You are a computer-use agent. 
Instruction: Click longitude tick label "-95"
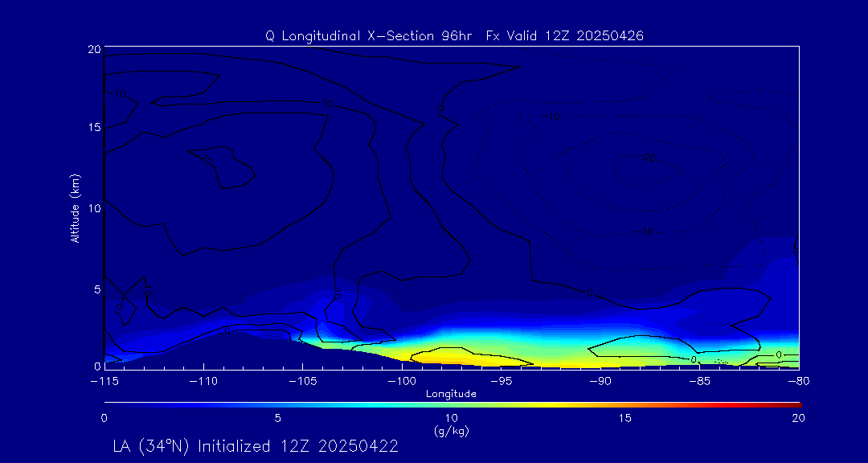502,381
